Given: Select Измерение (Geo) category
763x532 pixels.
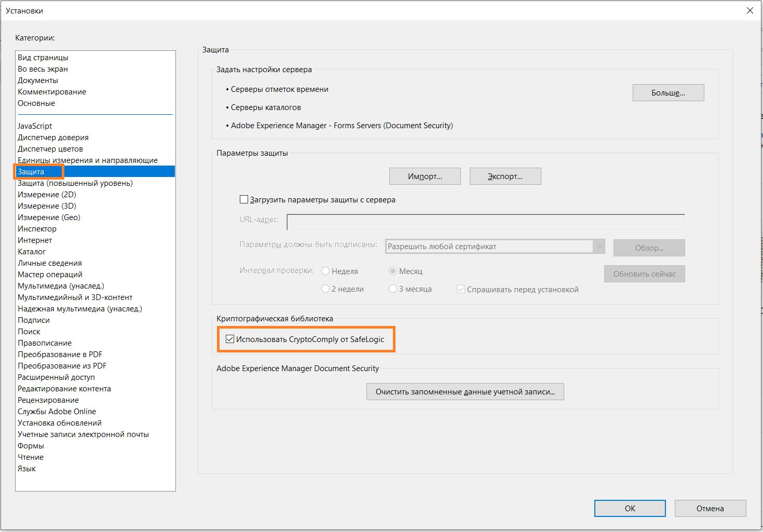Looking at the screenshot, I should coord(96,217).
